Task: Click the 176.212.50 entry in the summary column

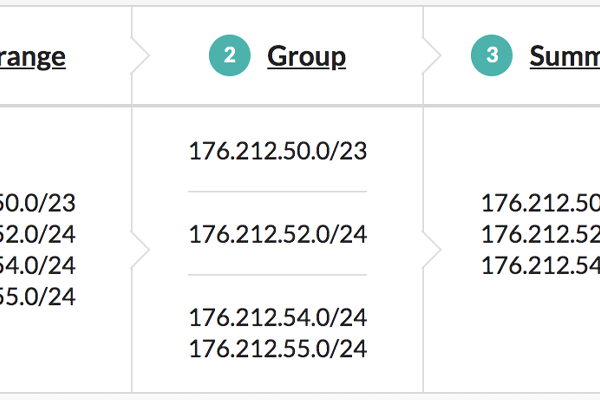Action: (x=540, y=203)
